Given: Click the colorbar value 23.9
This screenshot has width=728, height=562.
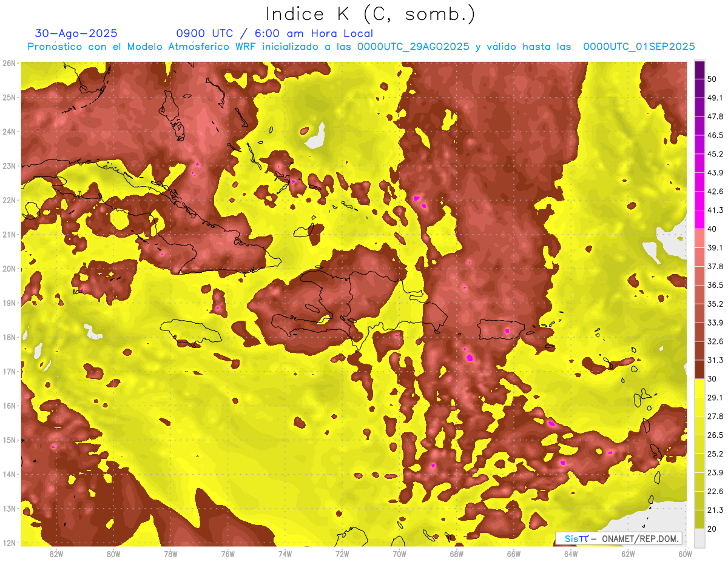Looking at the screenshot, I should tap(715, 473).
